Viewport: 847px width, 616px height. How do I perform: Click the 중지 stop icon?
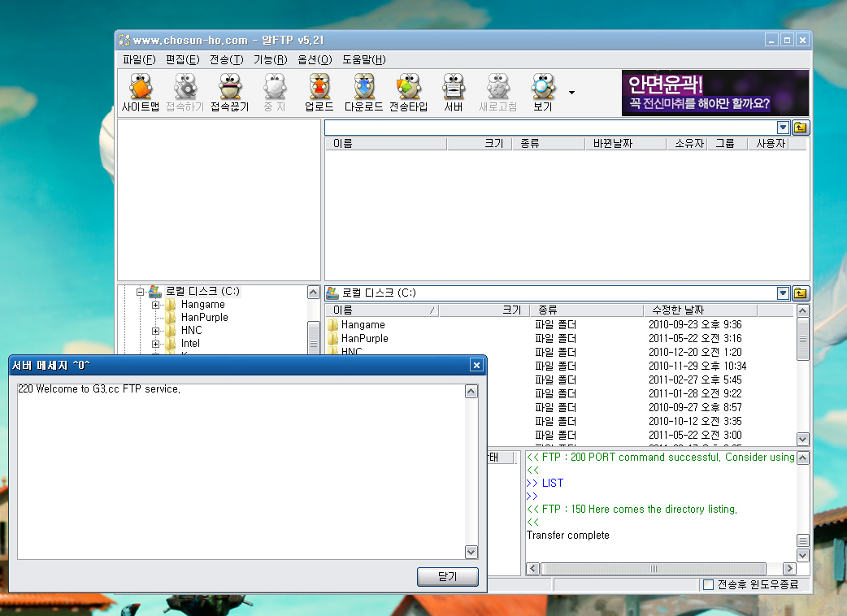point(275,93)
